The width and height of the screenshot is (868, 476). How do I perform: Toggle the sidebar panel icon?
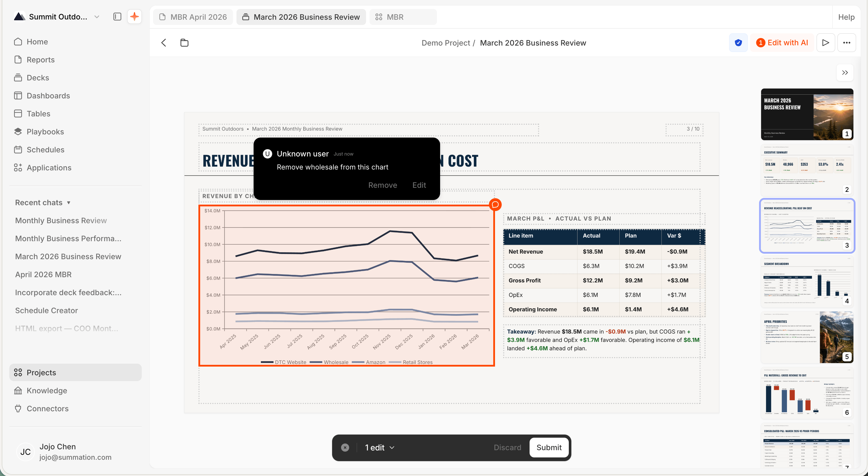(117, 17)
